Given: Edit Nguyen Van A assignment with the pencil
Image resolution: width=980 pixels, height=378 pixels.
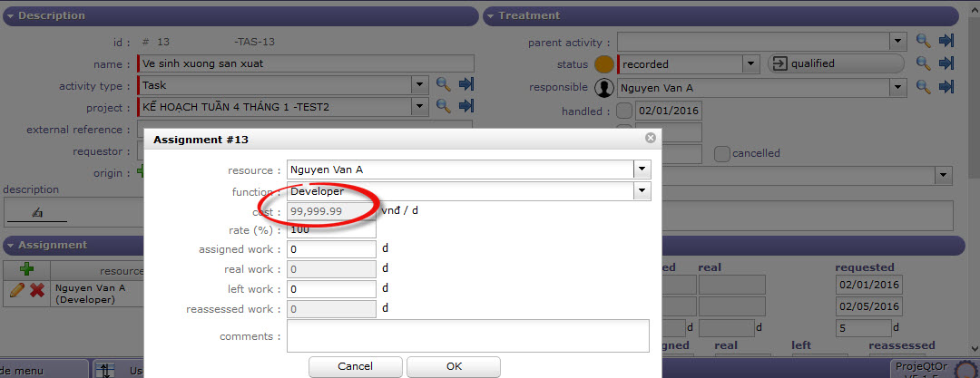Looking at the screenshot, I should coord(17,290).
